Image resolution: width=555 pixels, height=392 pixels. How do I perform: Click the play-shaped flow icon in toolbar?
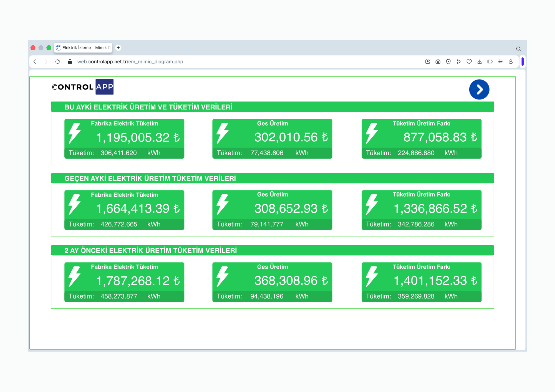point(459,62)
